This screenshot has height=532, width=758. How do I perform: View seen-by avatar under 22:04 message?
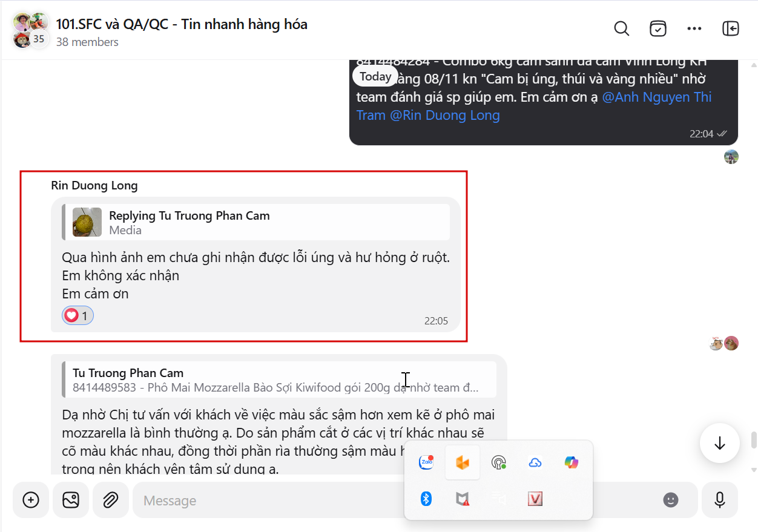click(x=731, y=157)
